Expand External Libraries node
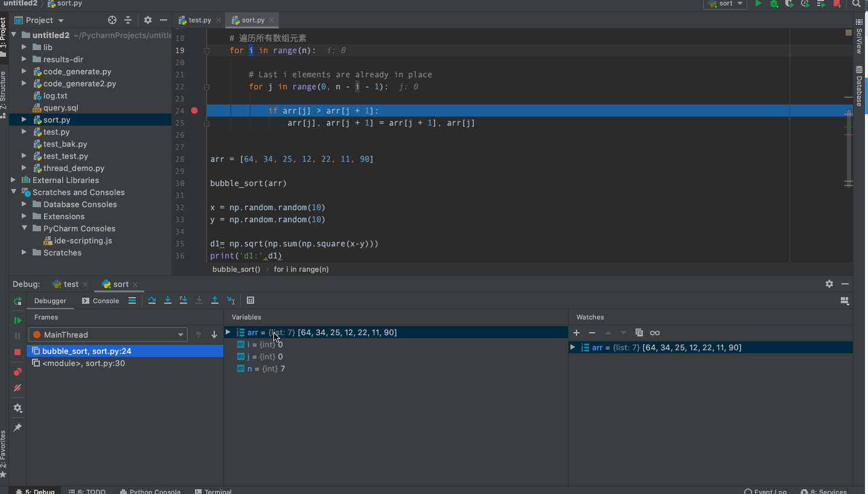This screenshot has height=494, width=868. point(13,180)
